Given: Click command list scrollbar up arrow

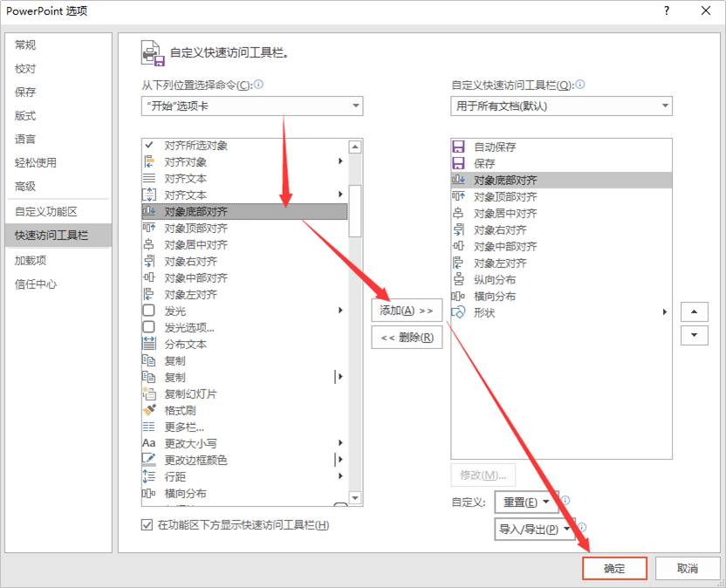Looking at the screenshot, I should click(355, 147).
